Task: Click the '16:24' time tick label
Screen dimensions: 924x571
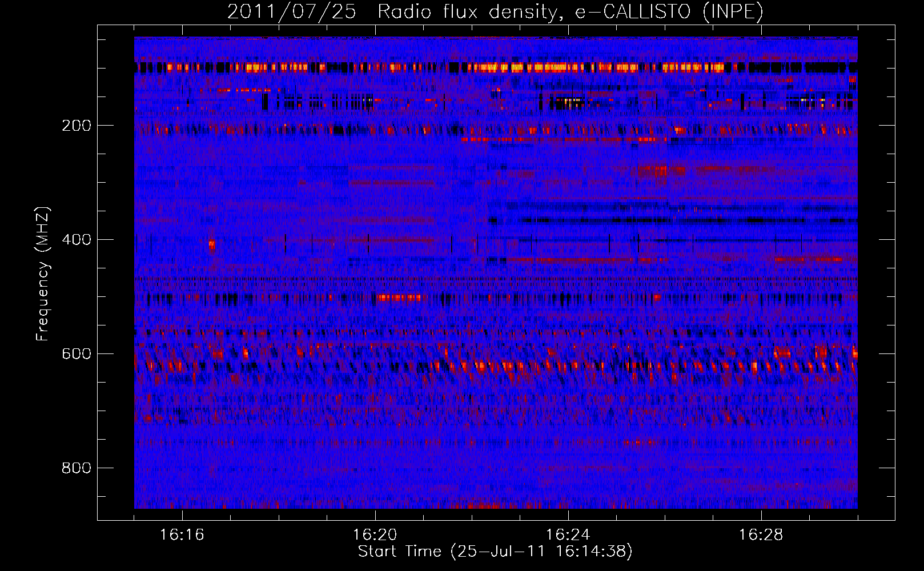Action: [568, 535]
